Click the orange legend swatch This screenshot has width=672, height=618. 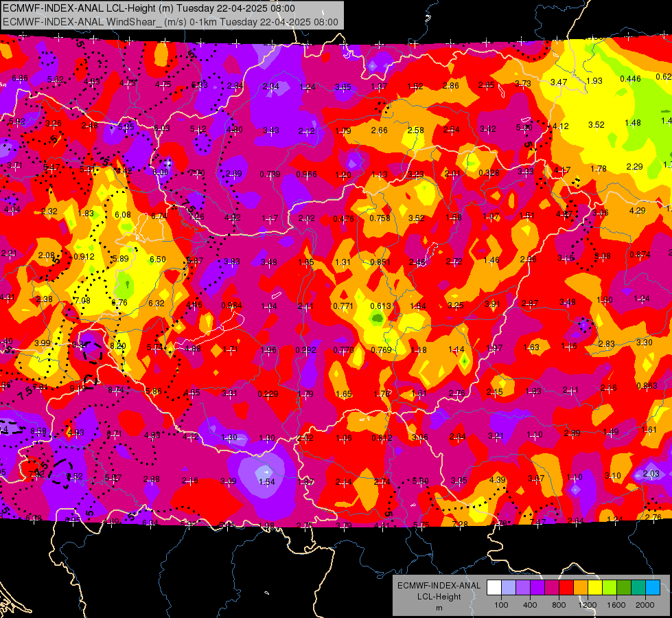coord(581,588)
